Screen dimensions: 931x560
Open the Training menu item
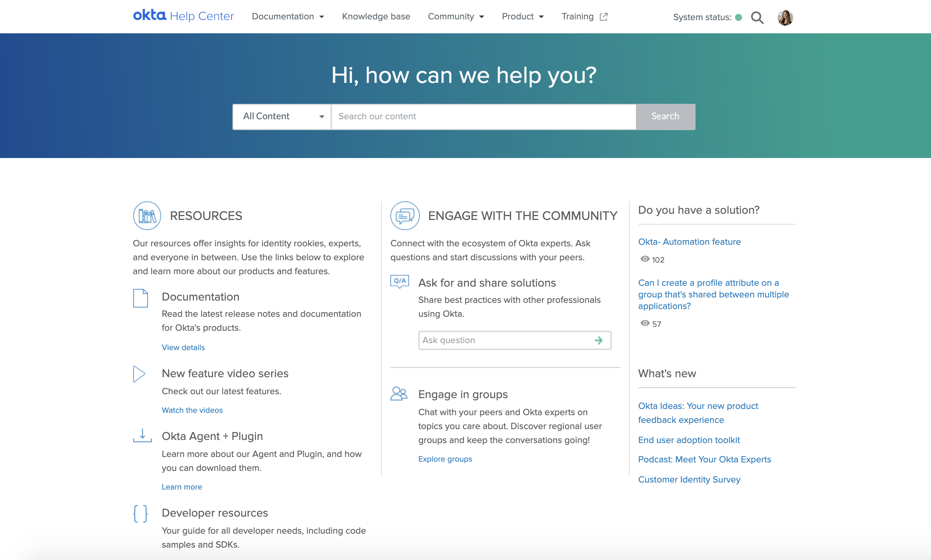[x=584, y=17]
